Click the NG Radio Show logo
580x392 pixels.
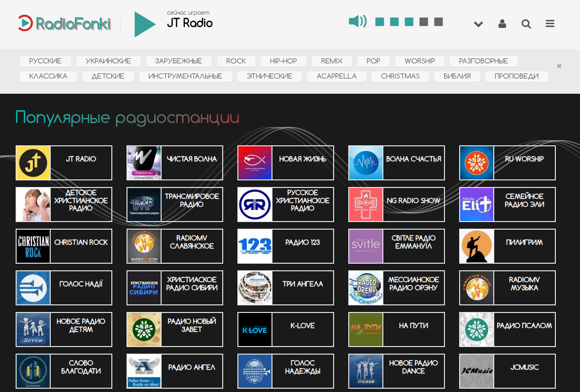pyautogui.click(x=366, y=205)
